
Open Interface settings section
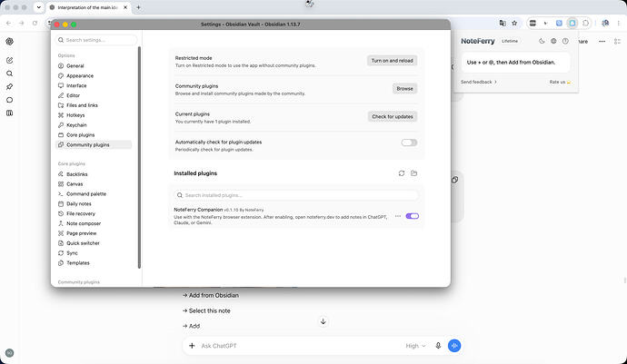tap(76, 85)
